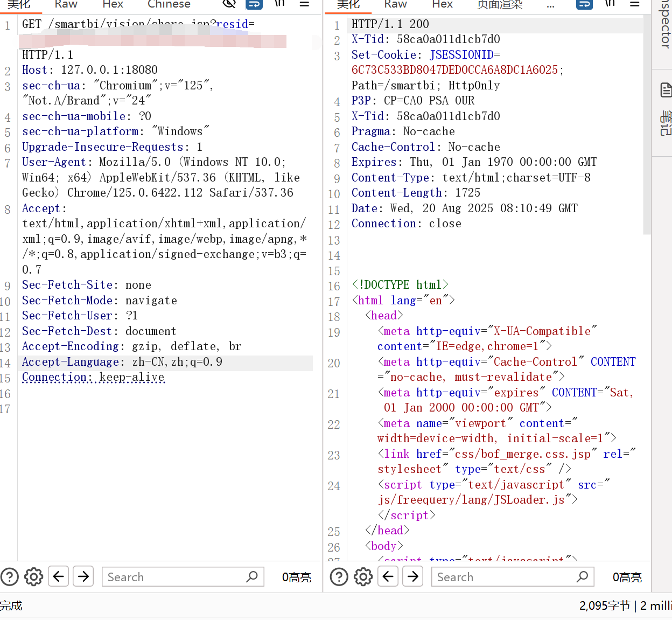Open the Chinese tab in request panel
The width and height of the screenshot is (672, 620).
pyautogui.click(x=169, y=4)
